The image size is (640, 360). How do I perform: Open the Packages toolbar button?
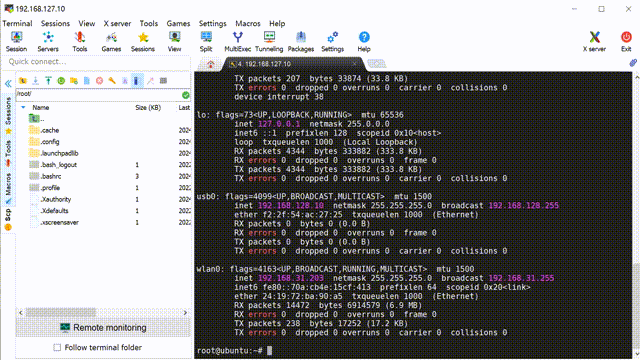(x=301, y=42)
